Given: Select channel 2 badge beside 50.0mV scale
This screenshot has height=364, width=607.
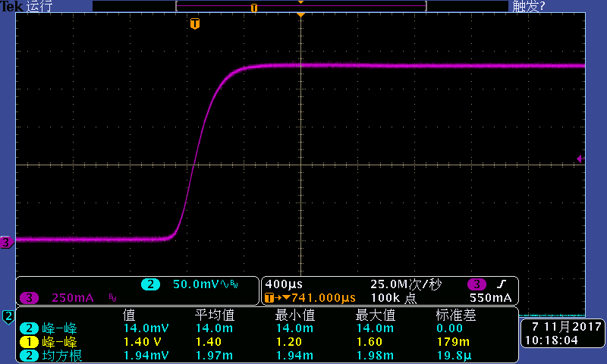Looking at the screenshot, I should click(x=150, y=284).
